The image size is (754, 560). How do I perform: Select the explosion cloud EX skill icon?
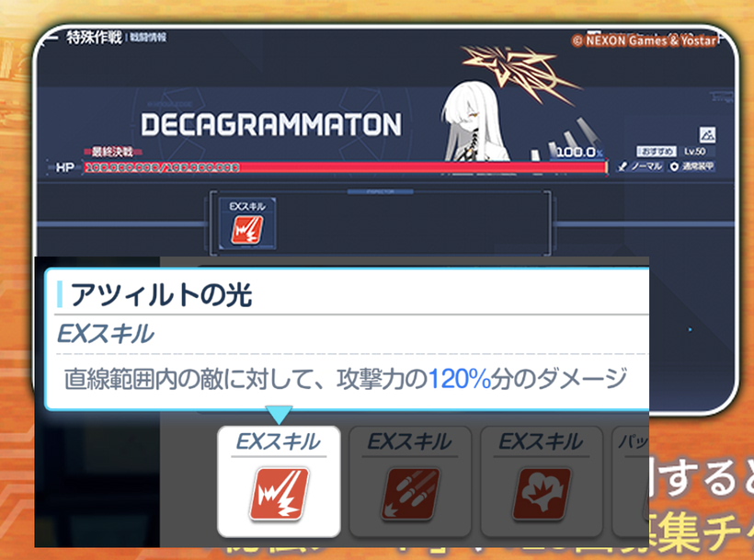point(540,493)
